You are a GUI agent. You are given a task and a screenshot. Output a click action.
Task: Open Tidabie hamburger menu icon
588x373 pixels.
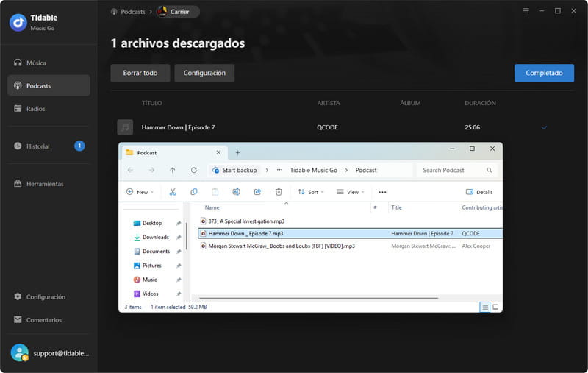pos(526,11)
